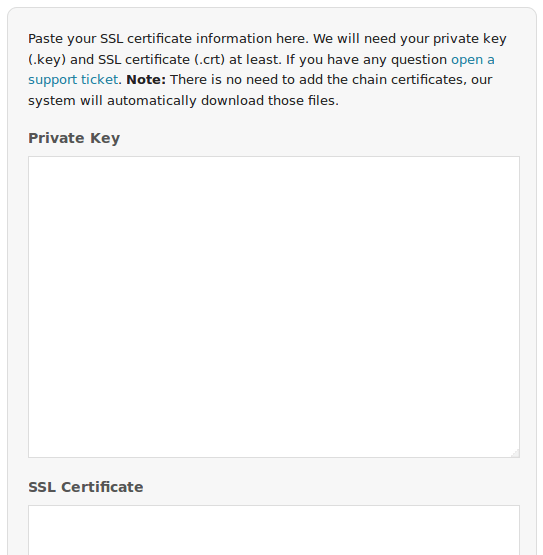
Task: Click 'If you have any question' text
Action: pyautogui.click(x=366, y=59)
